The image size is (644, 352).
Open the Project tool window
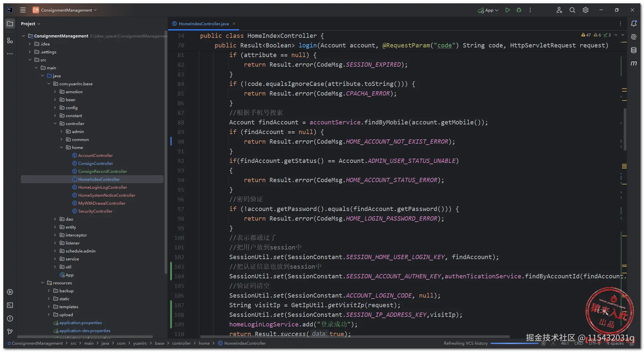(x=10, y=24)
